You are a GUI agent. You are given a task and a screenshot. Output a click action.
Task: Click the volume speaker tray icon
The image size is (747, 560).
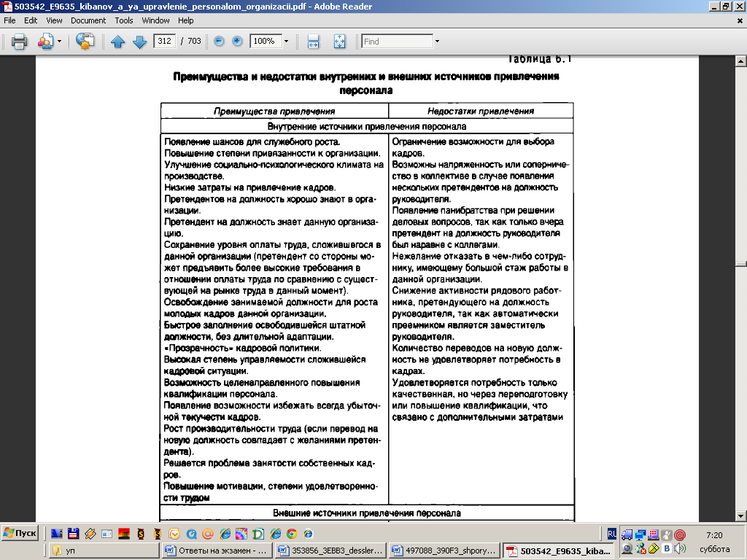tap(680, 549)
